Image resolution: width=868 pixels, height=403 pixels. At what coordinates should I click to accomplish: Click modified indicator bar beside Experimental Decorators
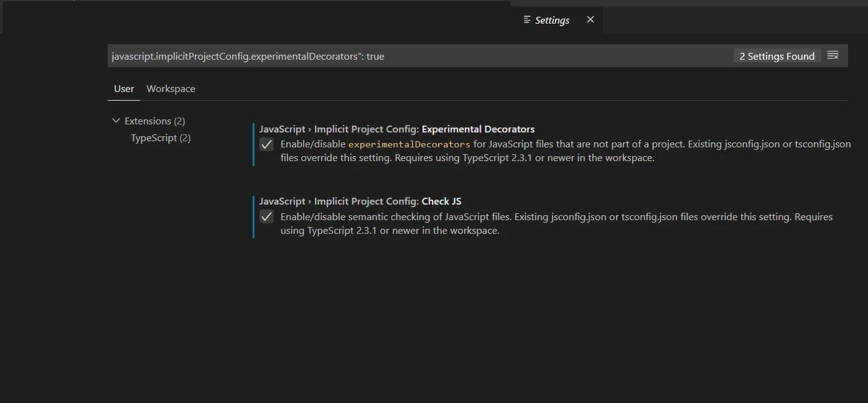click(254, 144)
